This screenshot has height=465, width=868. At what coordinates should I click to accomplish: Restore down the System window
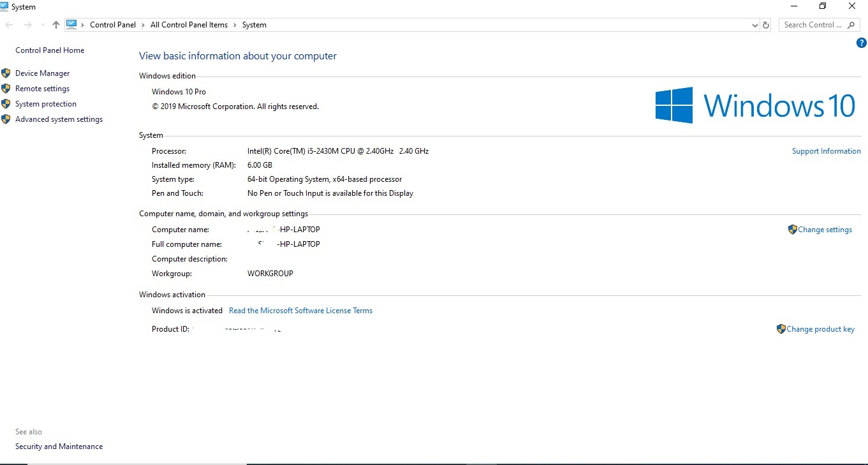823,6
